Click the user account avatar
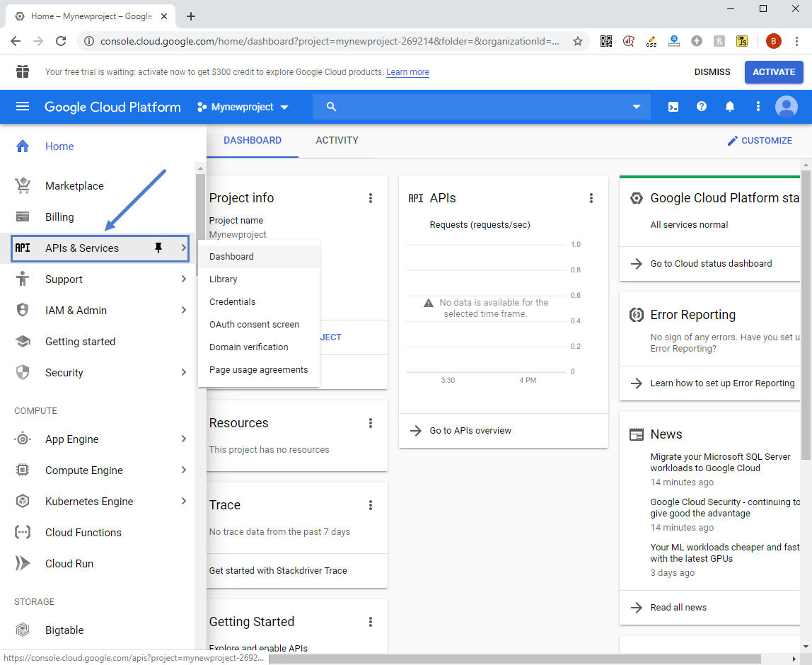This screenshot has height=665, width=812. (786, 107)
